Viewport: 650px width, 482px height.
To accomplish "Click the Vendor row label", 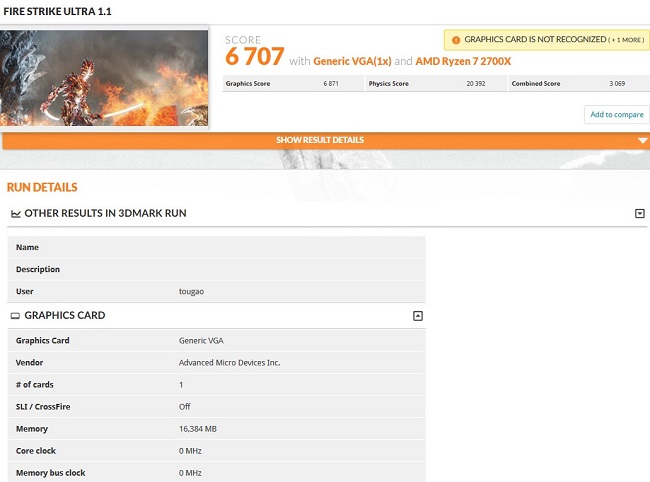I will [29, 363].
